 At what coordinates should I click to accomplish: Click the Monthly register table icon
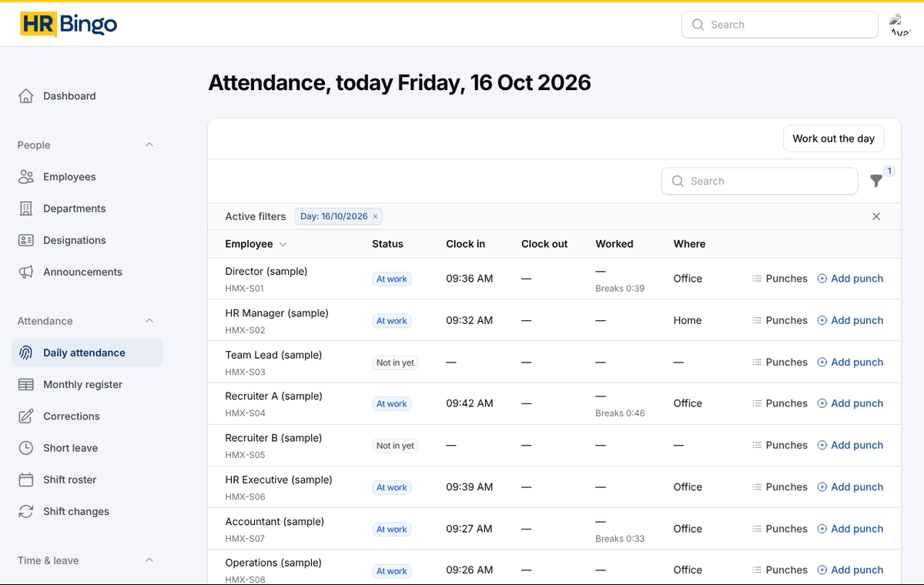click(x=26, y=384)
